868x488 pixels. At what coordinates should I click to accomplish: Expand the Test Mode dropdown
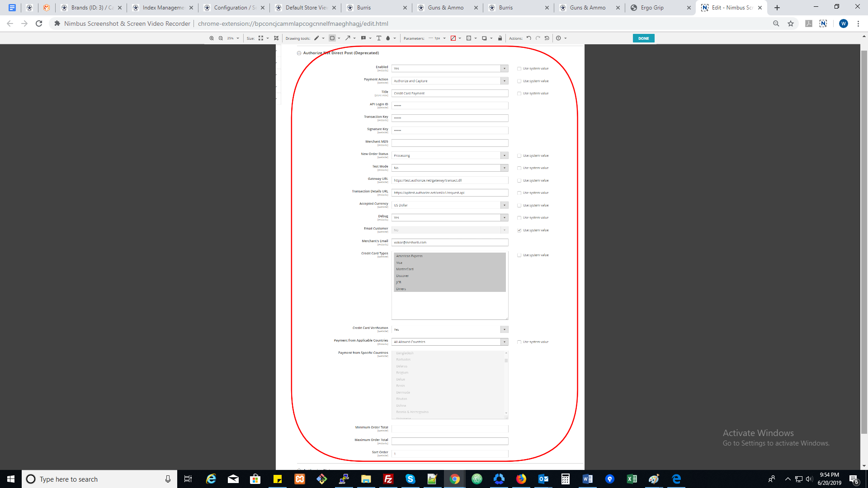coord(505,168)
